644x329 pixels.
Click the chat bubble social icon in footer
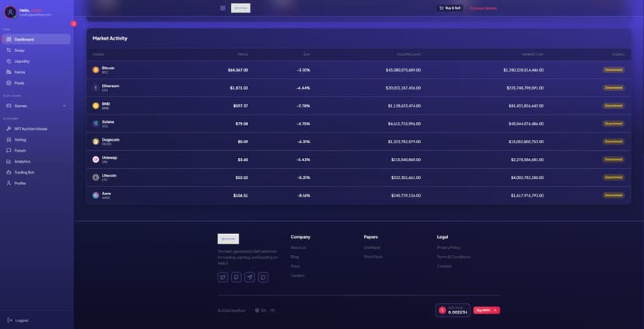[x=263, y=277]
